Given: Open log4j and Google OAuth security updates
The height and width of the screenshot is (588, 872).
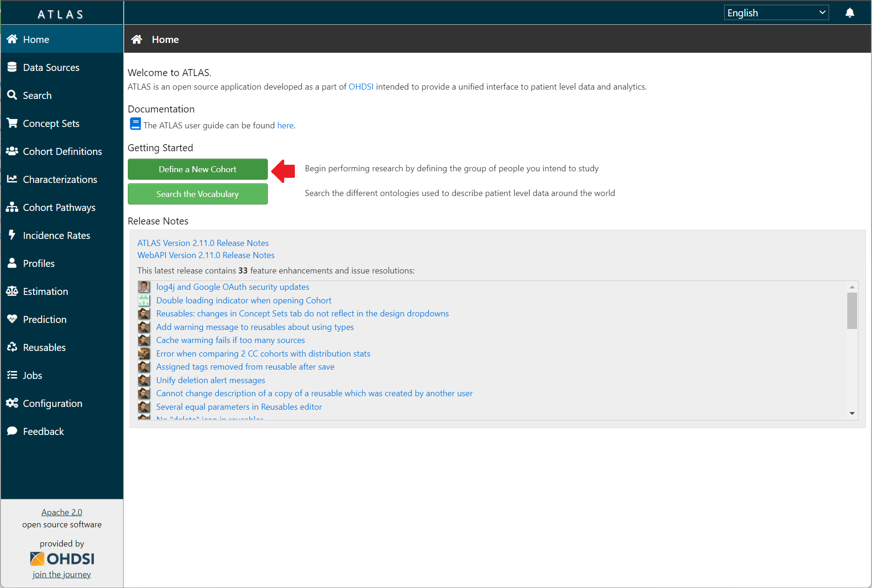Looking at the screenshot, I should (x=232, y=287).
